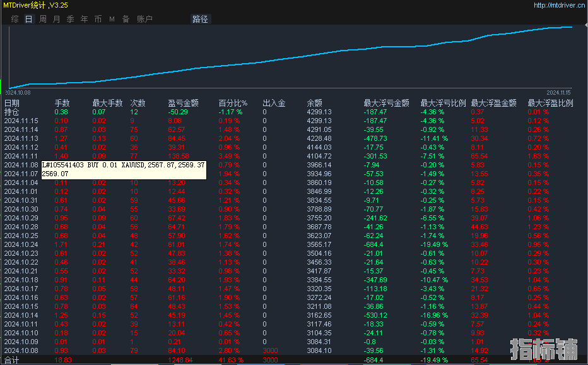The image size is (588, 365).
Task: Select the 2024.10.10 date row
Action: (x=21, y=333)
